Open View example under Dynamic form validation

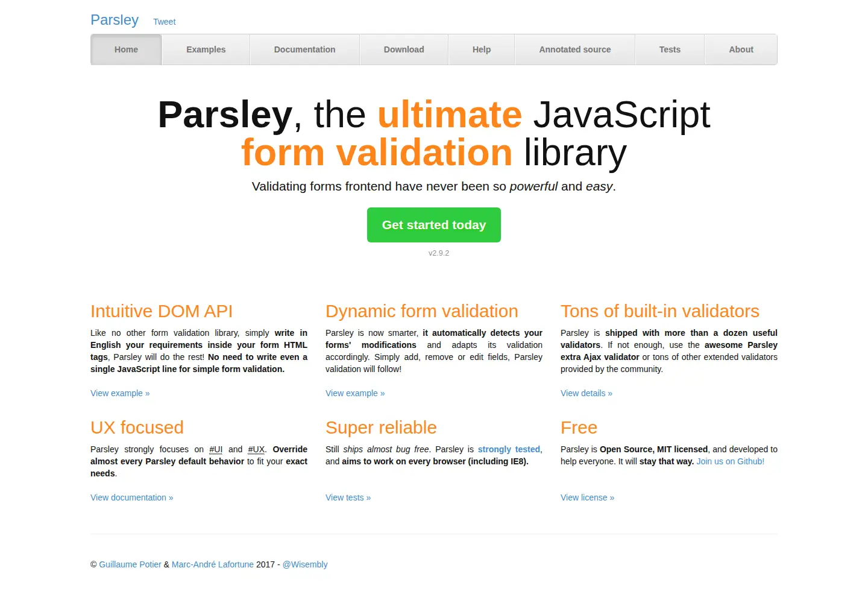click(355, 393)
